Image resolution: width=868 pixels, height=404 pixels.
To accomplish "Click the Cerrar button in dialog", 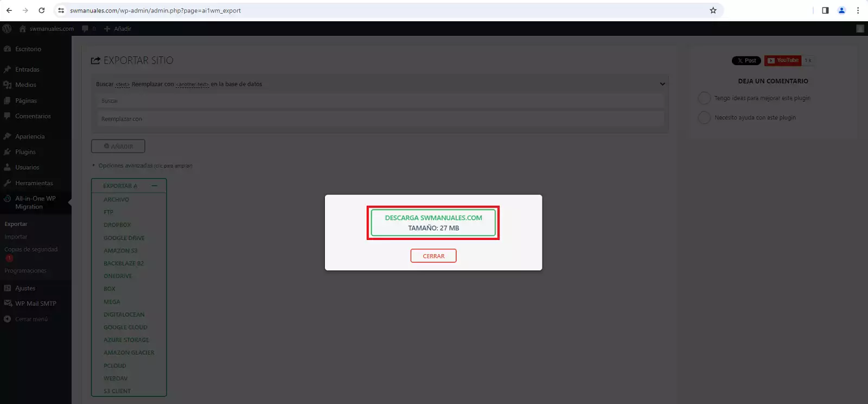I will (433, 256).
